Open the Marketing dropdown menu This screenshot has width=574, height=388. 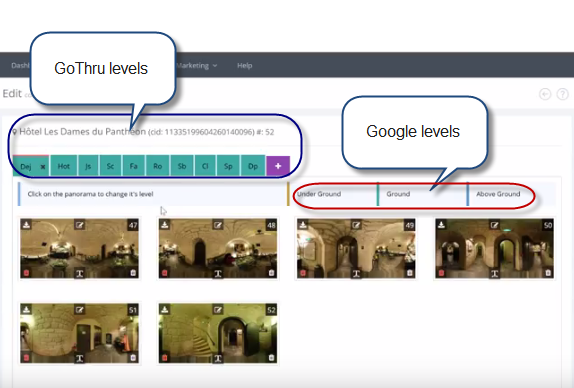(197, 66)
